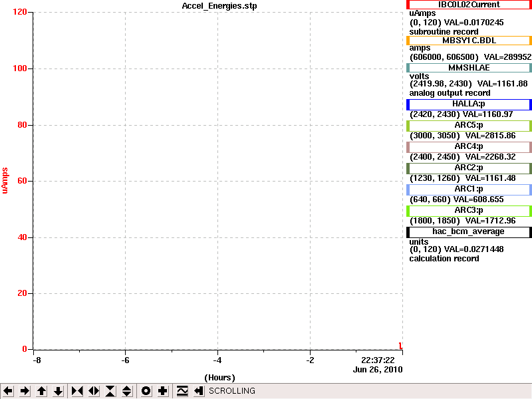
Task: Click the -8 hours x-axis tick label
Action: (37, 360)
